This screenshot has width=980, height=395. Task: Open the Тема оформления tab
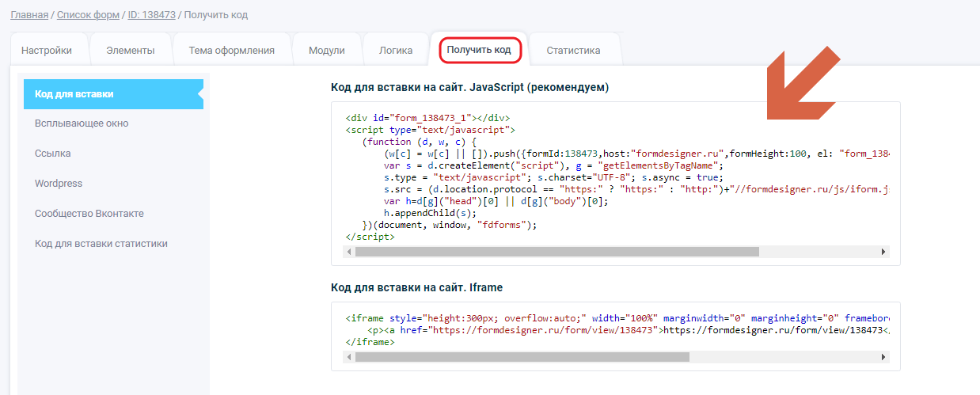click(x=232, y=51)
